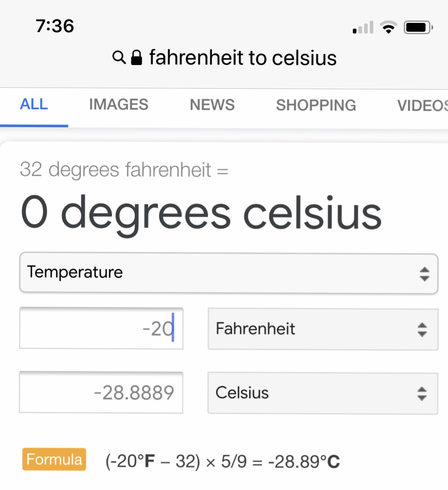The height and width of the screenshot is (490, 448).
Task: Open the Temperature unit type dropdown
Action: coord(228,273)
